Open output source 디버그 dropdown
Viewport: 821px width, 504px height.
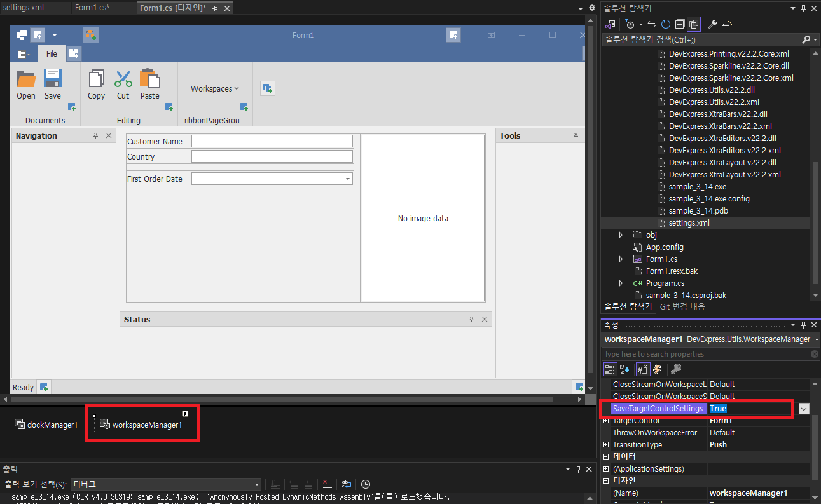(257, 484)
